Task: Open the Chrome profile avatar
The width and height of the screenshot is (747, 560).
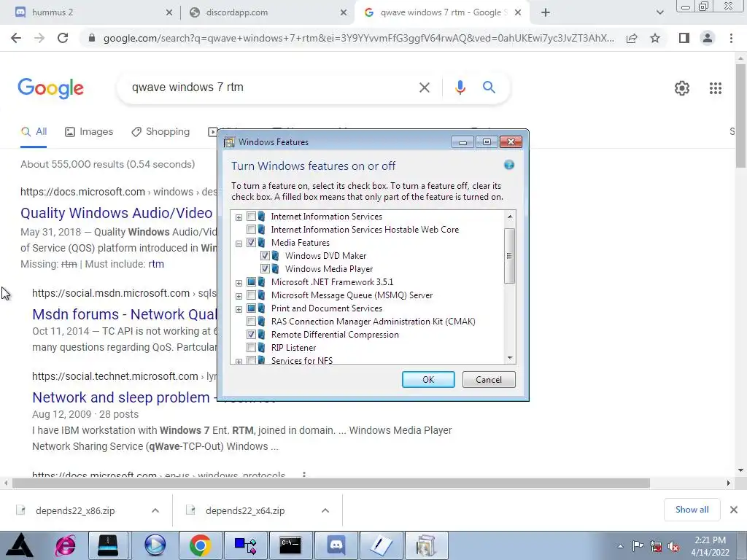Action: pos(708,38)
